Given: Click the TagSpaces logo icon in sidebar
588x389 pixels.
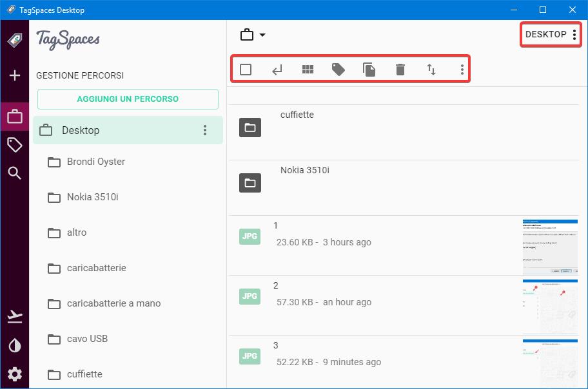Looking at the screenshot, I should pyautogui.click(x=15, y=40).
